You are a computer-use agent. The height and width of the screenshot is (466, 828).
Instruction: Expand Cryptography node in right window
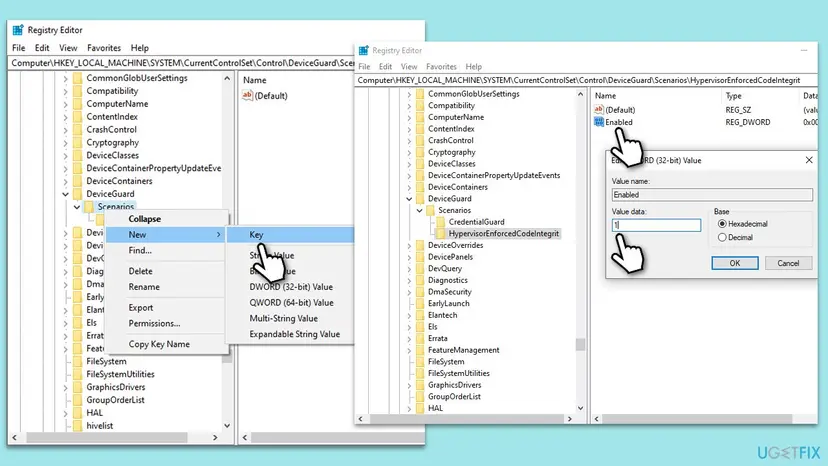pyautogui.click(x=409, y=152)
